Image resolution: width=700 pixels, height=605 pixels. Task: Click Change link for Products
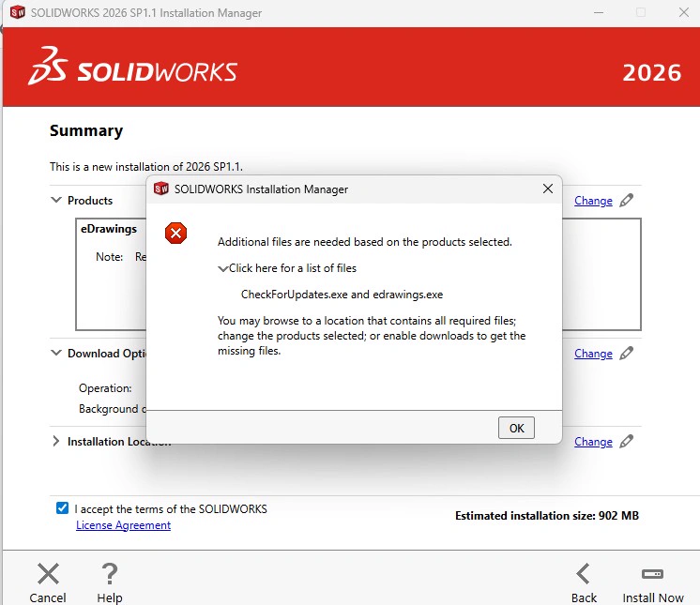(593, 201)
